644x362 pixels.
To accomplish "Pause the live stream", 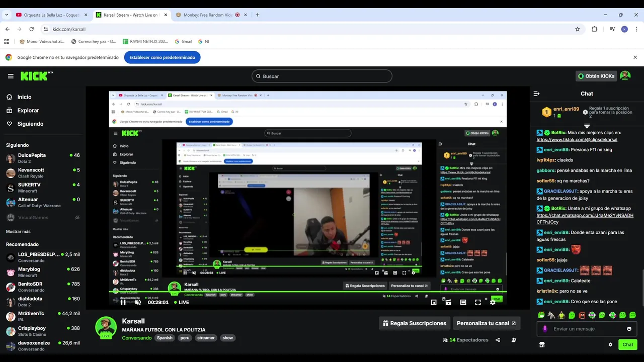I will 123,302.
